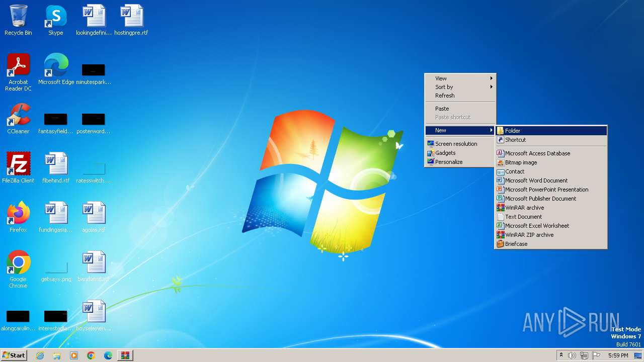644x362 pixels.
Task: Open WinRAR taskbar button
Action: [125, 355]
